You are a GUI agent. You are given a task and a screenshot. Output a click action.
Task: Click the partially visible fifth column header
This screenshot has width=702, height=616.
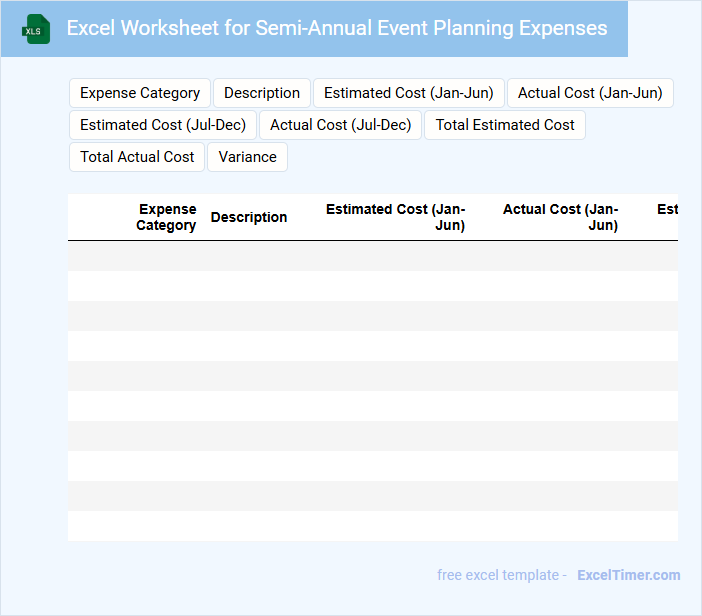point(667,210)
